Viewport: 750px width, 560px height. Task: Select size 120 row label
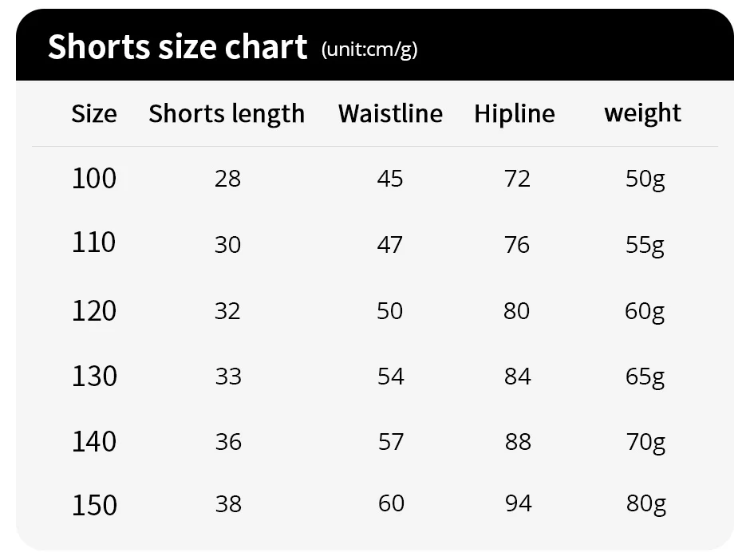(94, 310)
